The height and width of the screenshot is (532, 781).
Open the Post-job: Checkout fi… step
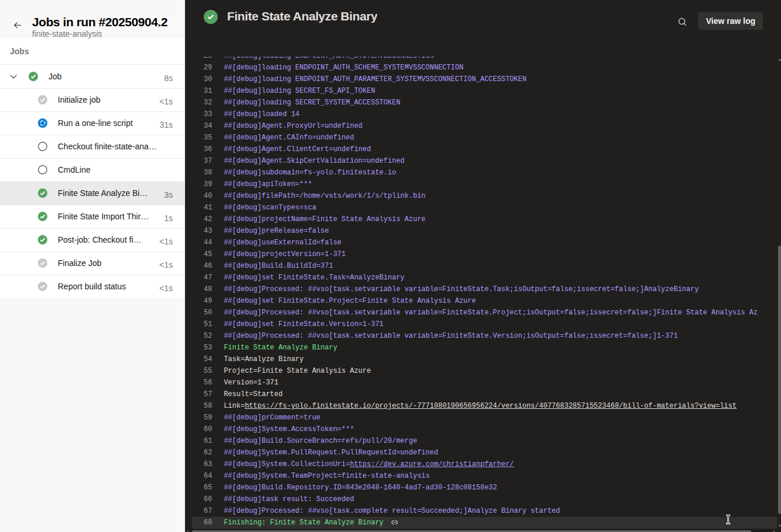(92, 240)
